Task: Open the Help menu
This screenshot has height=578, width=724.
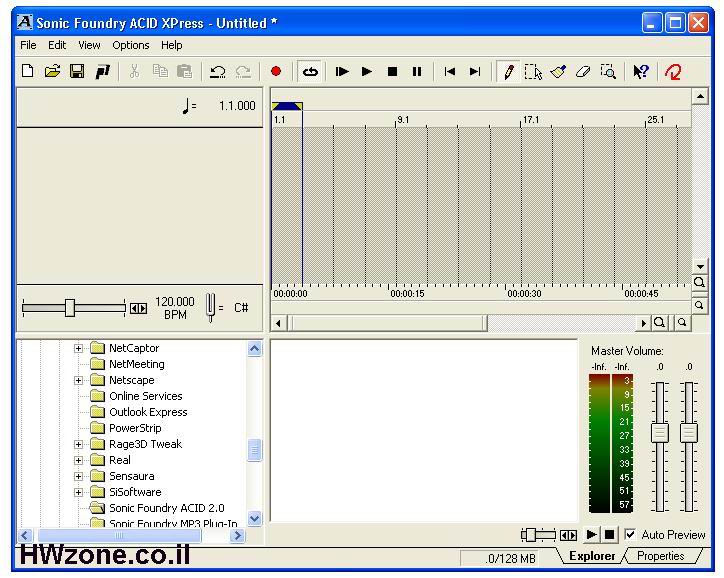Action: (x=172, y=45)
